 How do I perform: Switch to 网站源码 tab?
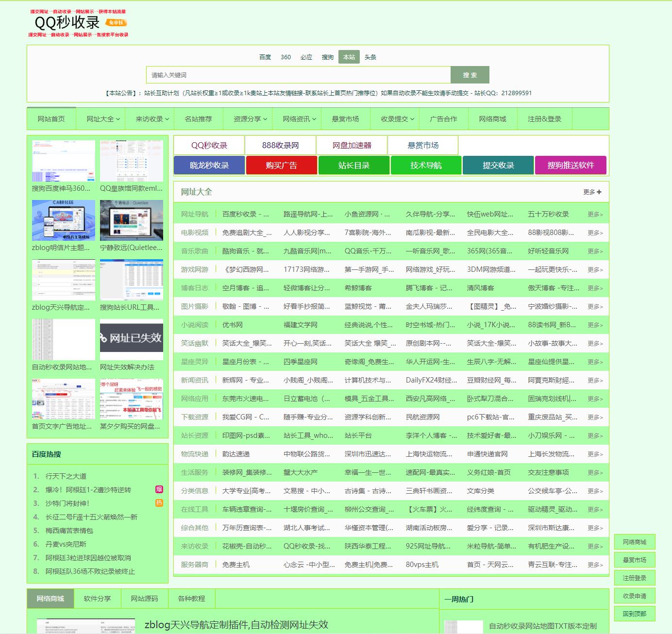[144, 599]
